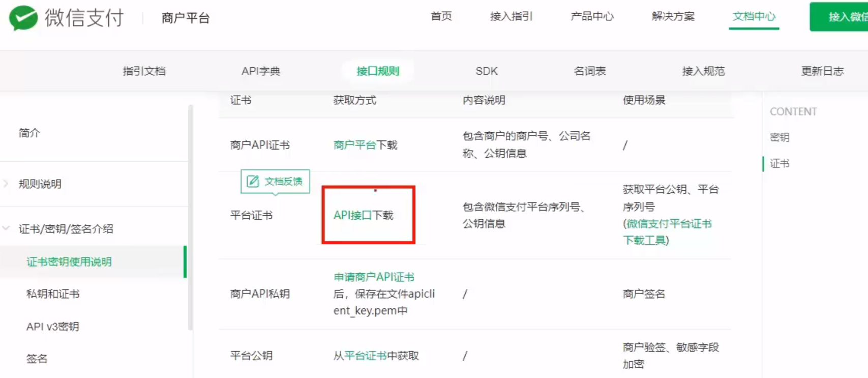Click the WeChat Pay green logo icon

point(23,18)
